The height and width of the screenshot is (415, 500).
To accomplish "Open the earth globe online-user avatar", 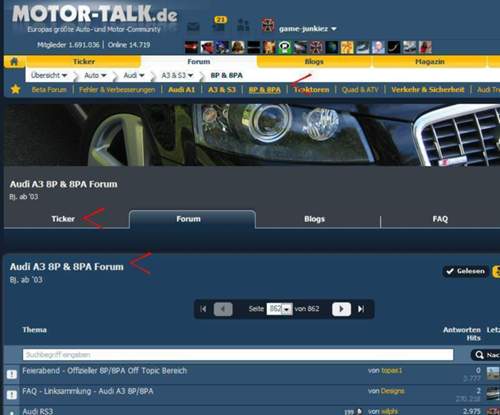I will click(x=332, y=47).
